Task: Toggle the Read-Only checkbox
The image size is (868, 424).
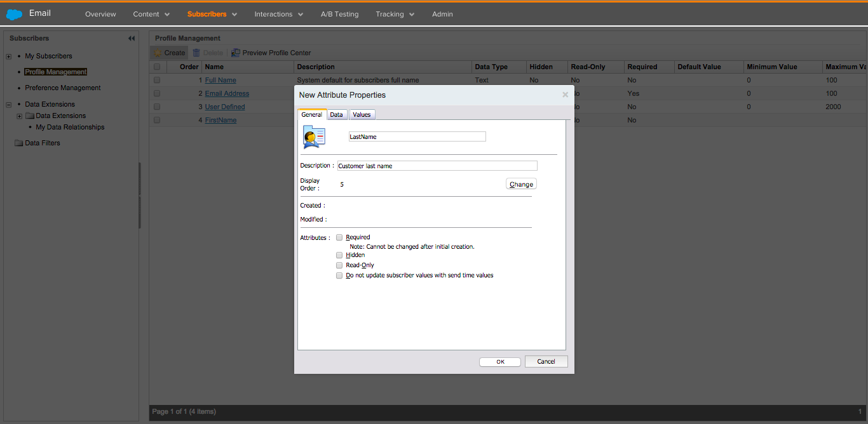Action: pos(339,265)
